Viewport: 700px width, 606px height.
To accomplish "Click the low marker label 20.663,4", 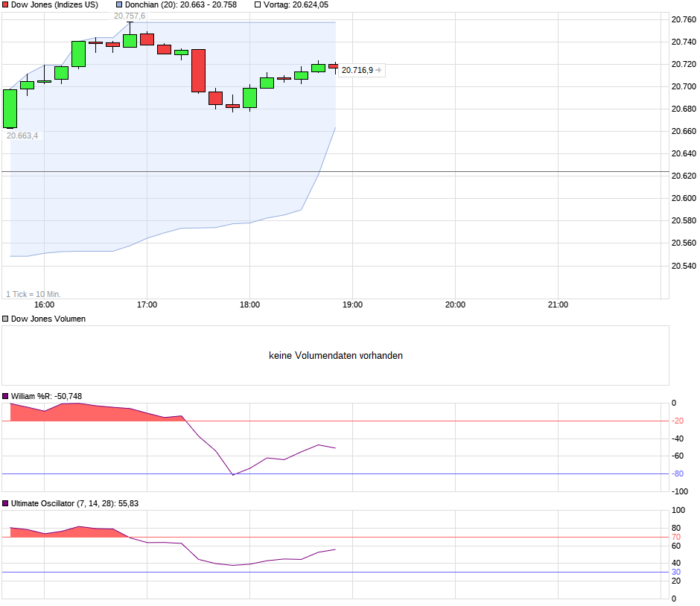I will [x=22, y=135].
